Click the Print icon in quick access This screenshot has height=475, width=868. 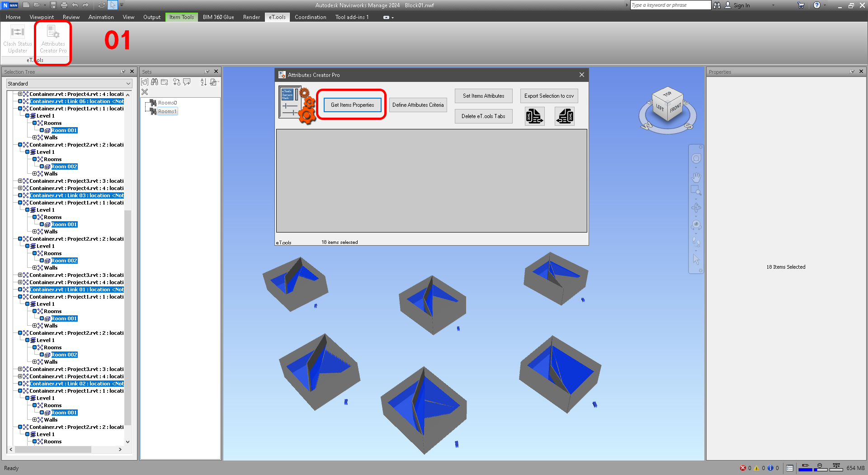coord(64,5)
